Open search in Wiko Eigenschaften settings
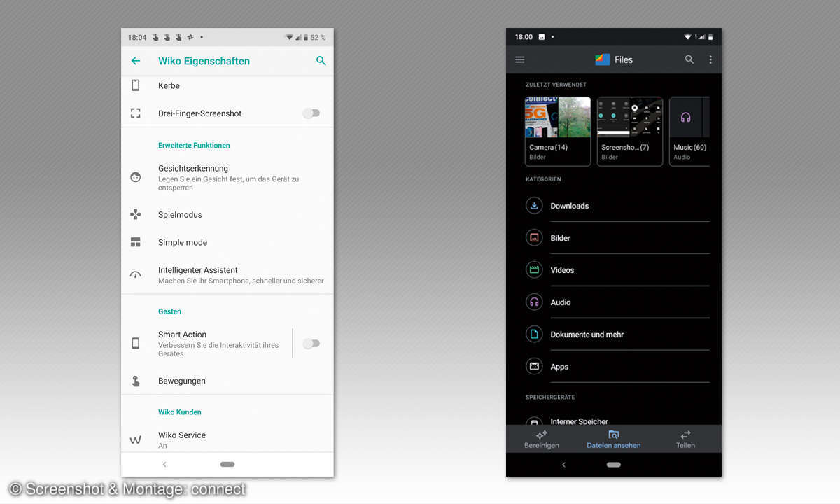This screenshot has height=504, width=840. [321, 61]
